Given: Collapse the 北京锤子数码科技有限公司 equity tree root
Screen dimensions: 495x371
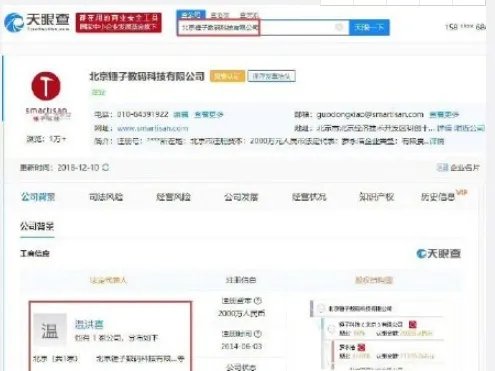Looking at the screenshot, I should 321,308.
